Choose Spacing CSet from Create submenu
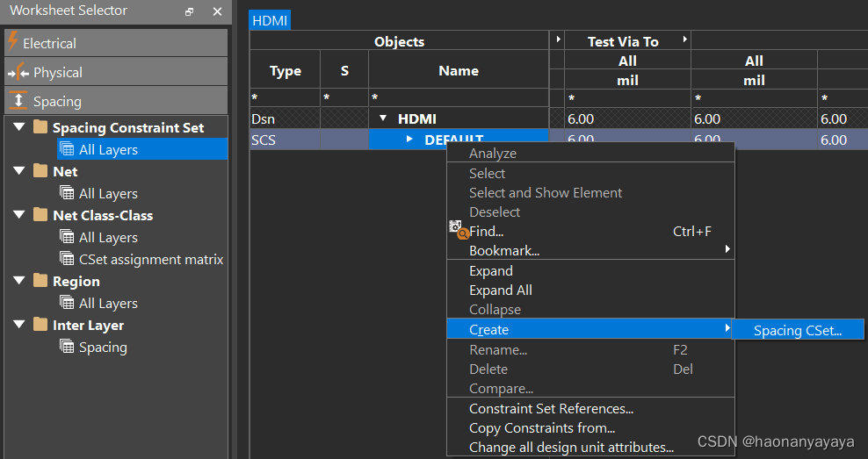868x459 pixels. click(797, 330)
